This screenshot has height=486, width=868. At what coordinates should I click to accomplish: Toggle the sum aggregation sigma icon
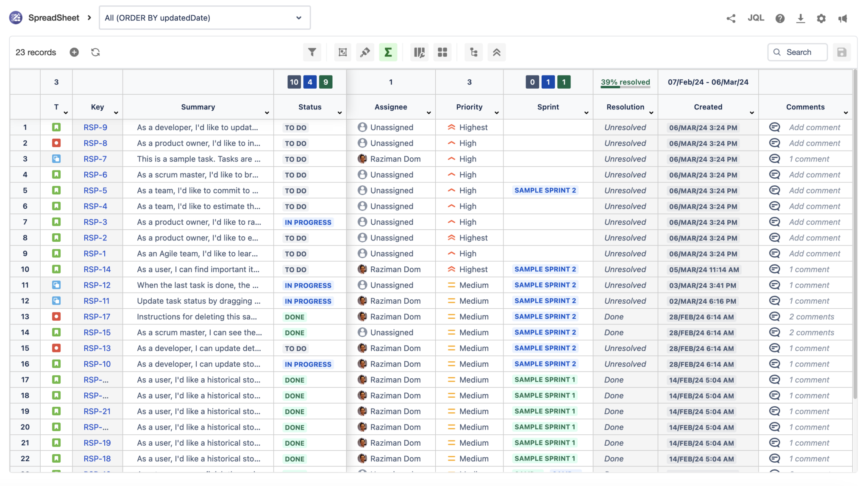click(x=388, y=52)
